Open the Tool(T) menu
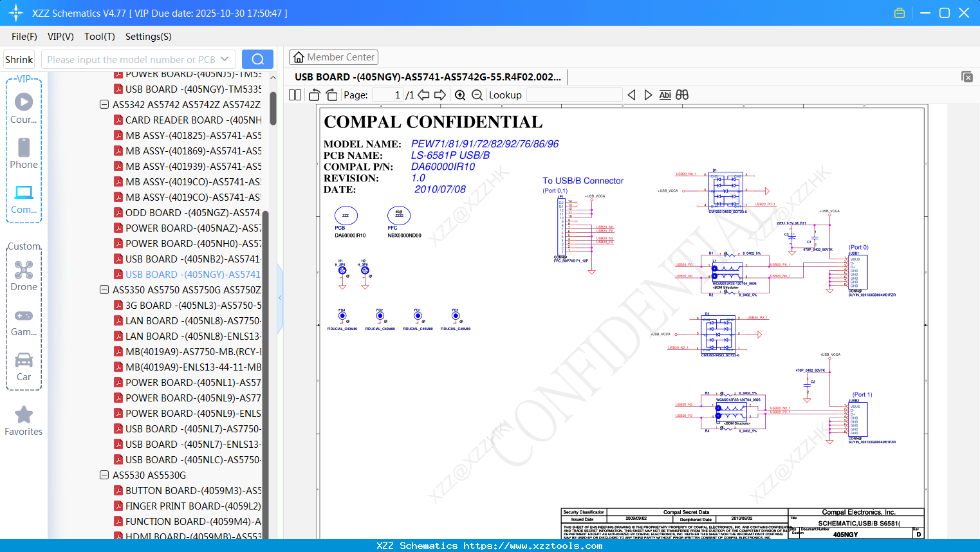Image resolution: width=980 pixels, height=552 pixels. (100, 37)
